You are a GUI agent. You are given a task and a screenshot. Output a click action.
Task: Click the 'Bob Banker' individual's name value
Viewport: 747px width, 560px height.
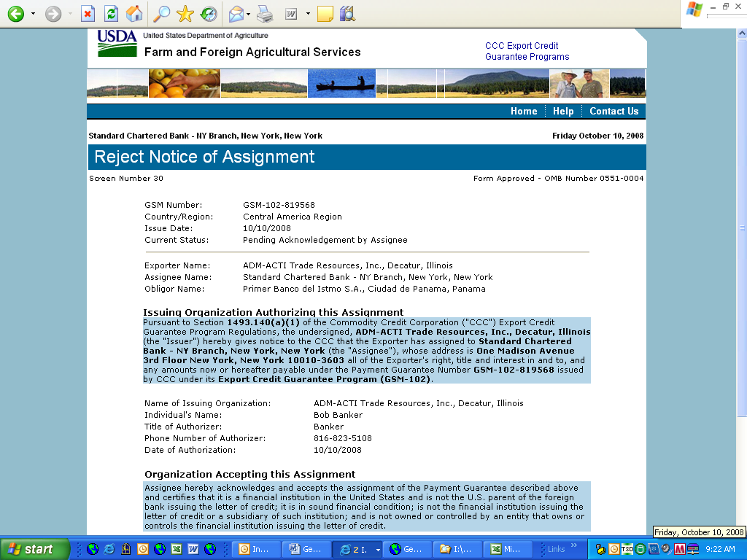338,415
